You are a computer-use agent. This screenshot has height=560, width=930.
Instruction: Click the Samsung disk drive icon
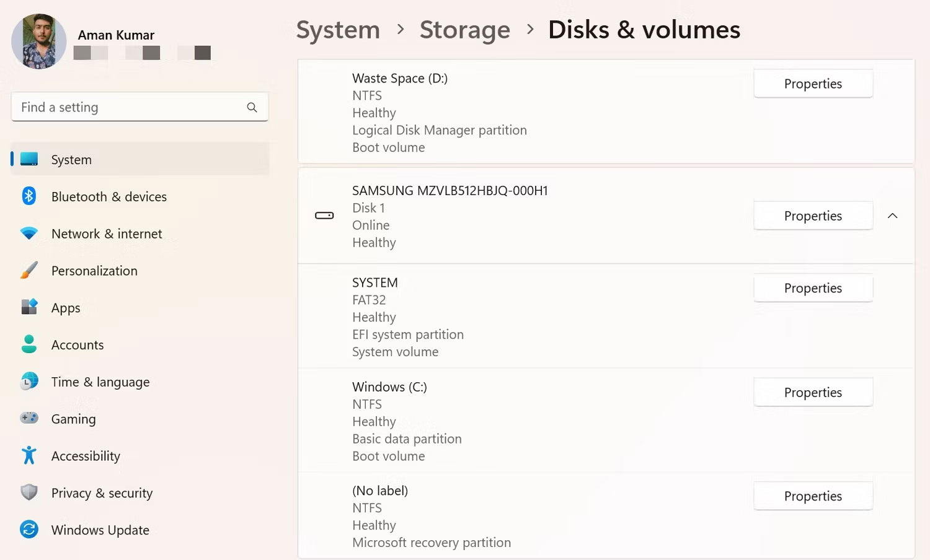pyautogui.click(x=324, y=216)
